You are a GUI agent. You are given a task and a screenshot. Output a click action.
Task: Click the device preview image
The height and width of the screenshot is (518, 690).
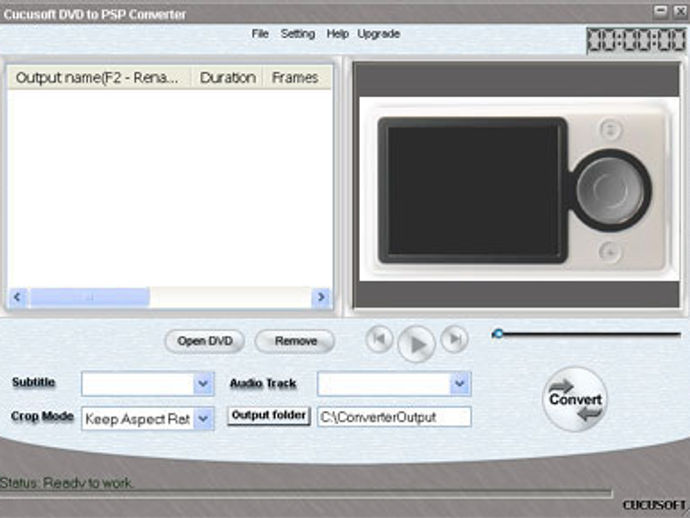click(x=519, y=189)
